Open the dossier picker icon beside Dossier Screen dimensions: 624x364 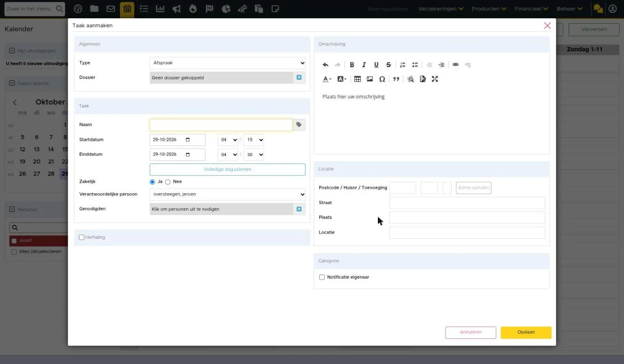coord(299,78)
